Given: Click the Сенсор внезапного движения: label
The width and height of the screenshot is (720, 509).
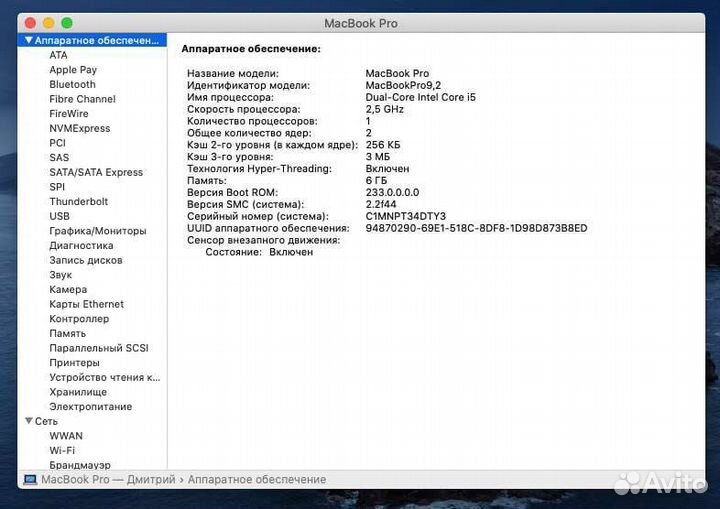Looking at the screenshot, I should [264, 241].
